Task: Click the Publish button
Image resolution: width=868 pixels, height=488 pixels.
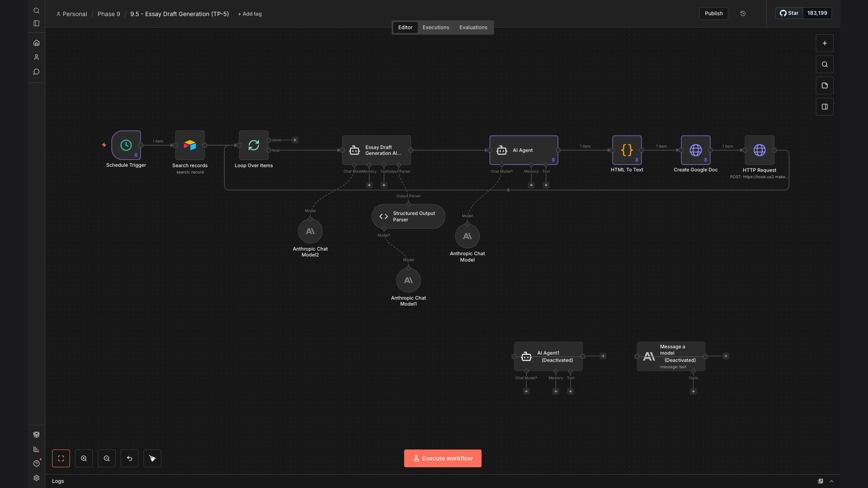Action: [x=713, y=14]
